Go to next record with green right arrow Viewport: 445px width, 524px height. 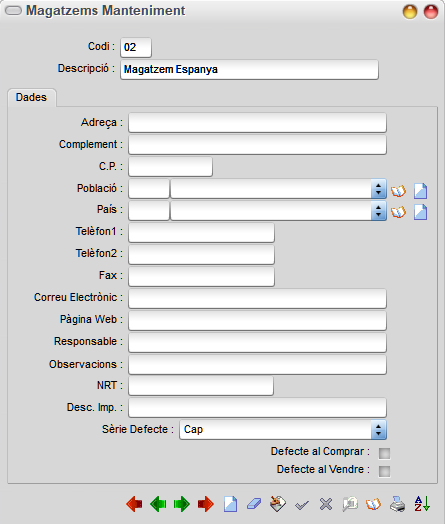pyautogui.click(x=182, y=504)
